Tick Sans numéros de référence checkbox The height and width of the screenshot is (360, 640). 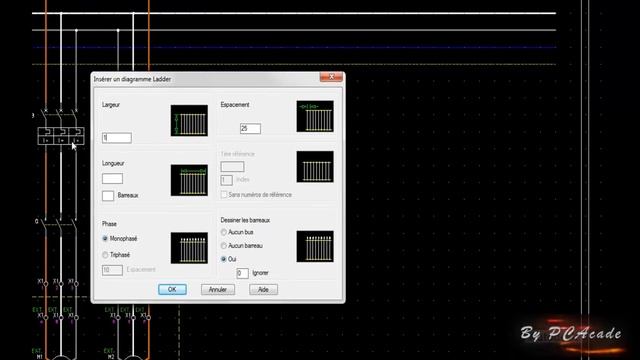tap(224, 195)
